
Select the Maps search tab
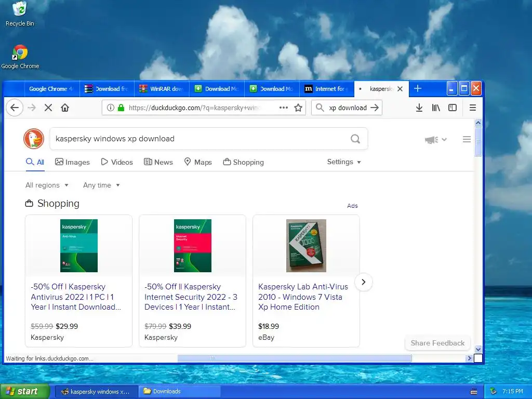198,162
